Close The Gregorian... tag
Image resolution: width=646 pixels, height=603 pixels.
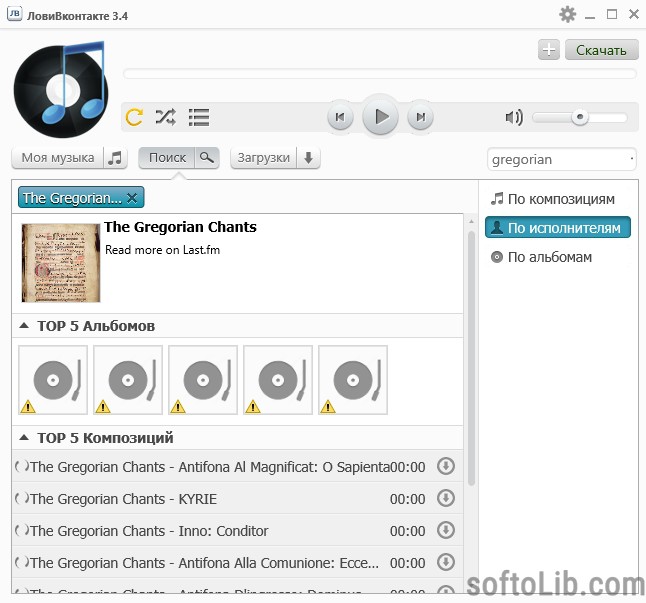132,198
